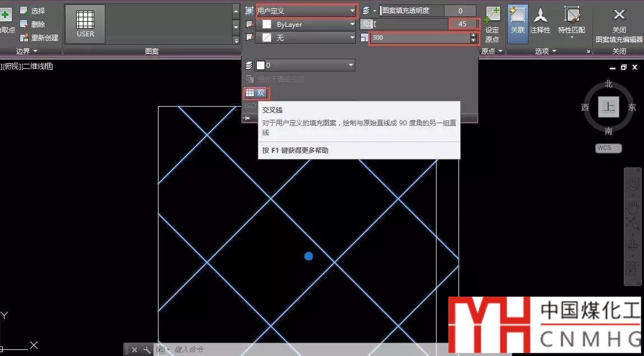Open the hatch type dropdown 用户定义
This screenshot has height=356, width=644.
(x=306, y=11)
